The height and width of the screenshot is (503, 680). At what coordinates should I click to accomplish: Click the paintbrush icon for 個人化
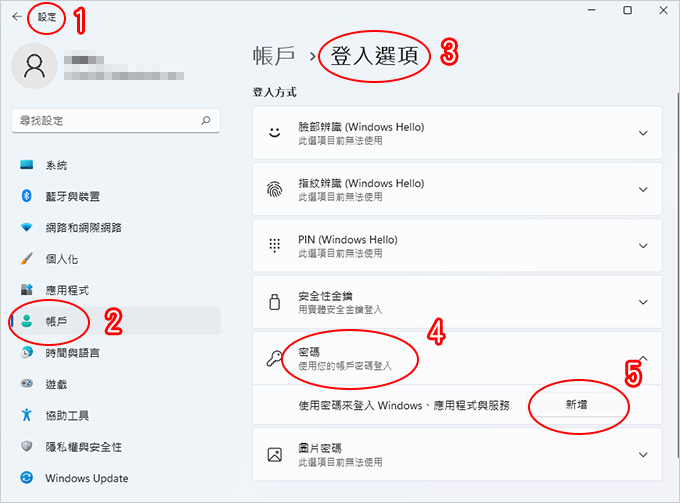click(x=27, y=258)
